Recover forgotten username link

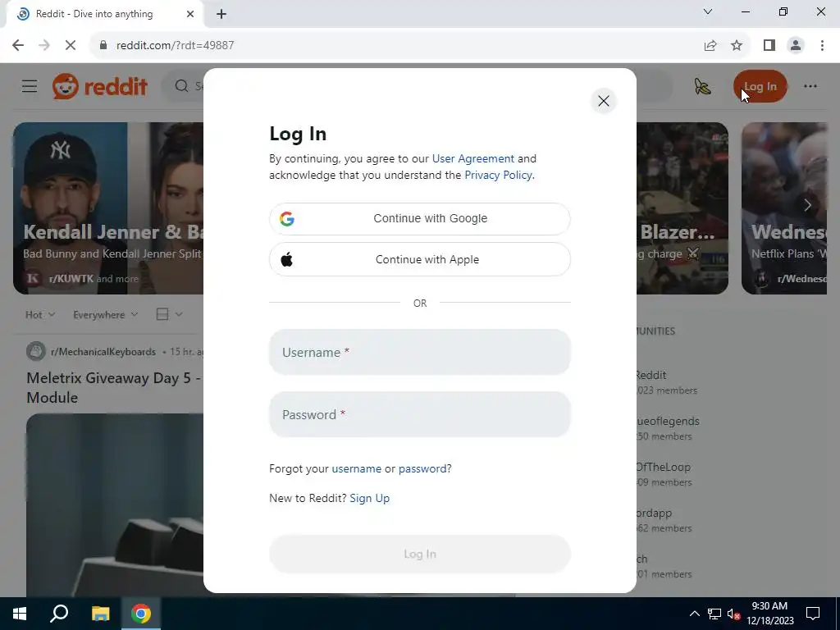click(356, 468)
